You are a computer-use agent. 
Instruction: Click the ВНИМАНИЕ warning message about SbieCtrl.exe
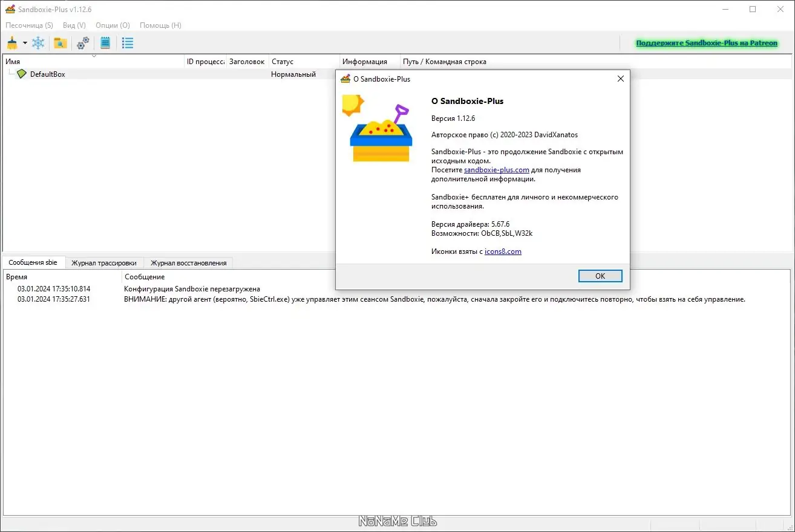coord(434,299)
